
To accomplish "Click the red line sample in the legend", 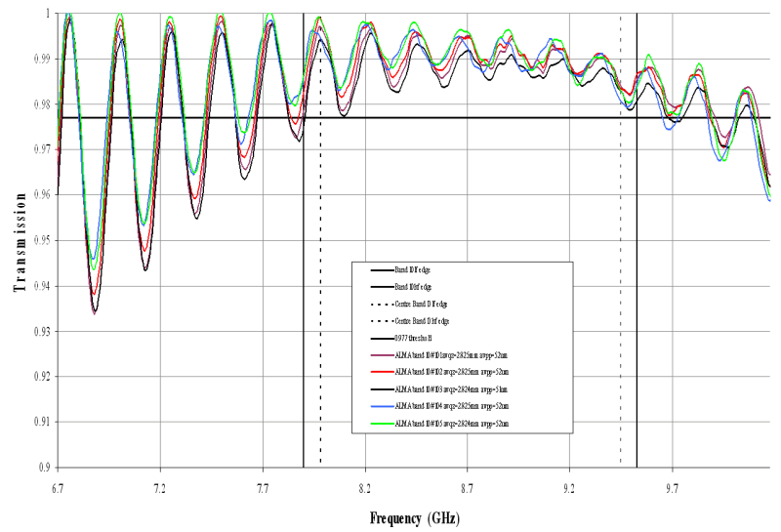I will pos(382,372).
